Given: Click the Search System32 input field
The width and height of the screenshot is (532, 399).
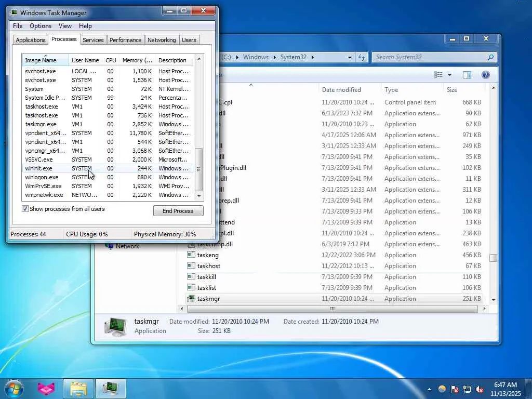Looking at the screenshot, I should [x=429, y=57].
